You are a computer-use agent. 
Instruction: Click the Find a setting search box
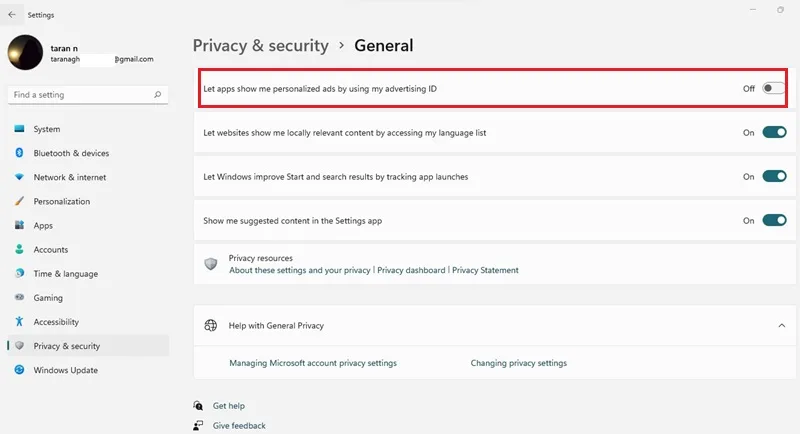88,95
